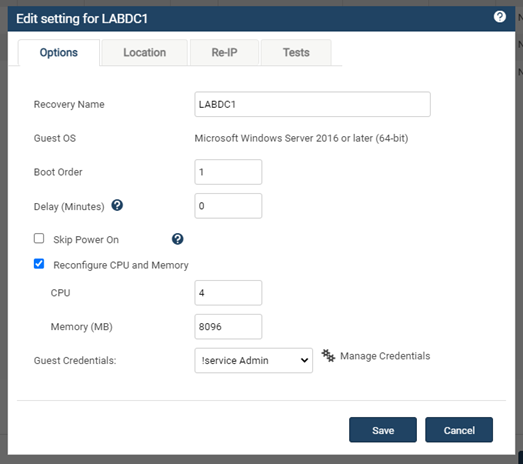This screenshot has width=523, height=464.
Task: Go to the Tests tab
Action: point(296,52)
